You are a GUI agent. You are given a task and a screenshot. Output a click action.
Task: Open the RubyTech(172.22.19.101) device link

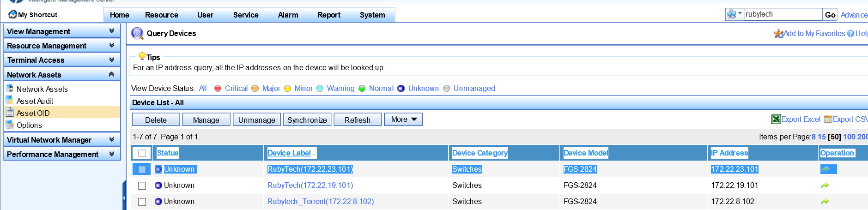[310, 185]
